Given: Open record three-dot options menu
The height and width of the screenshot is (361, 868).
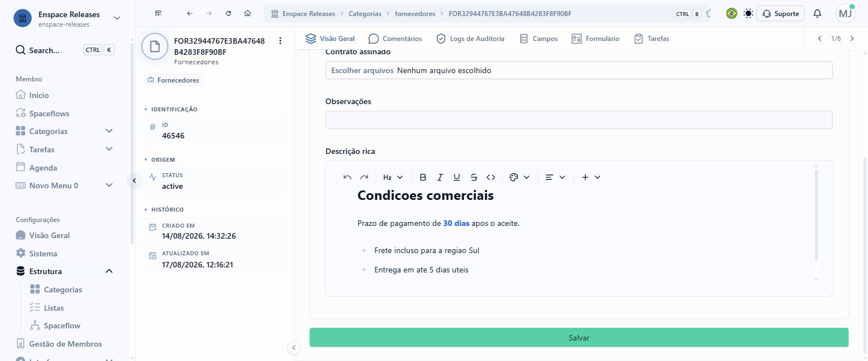Looking at the screenshot, I should tap(280, 41).
